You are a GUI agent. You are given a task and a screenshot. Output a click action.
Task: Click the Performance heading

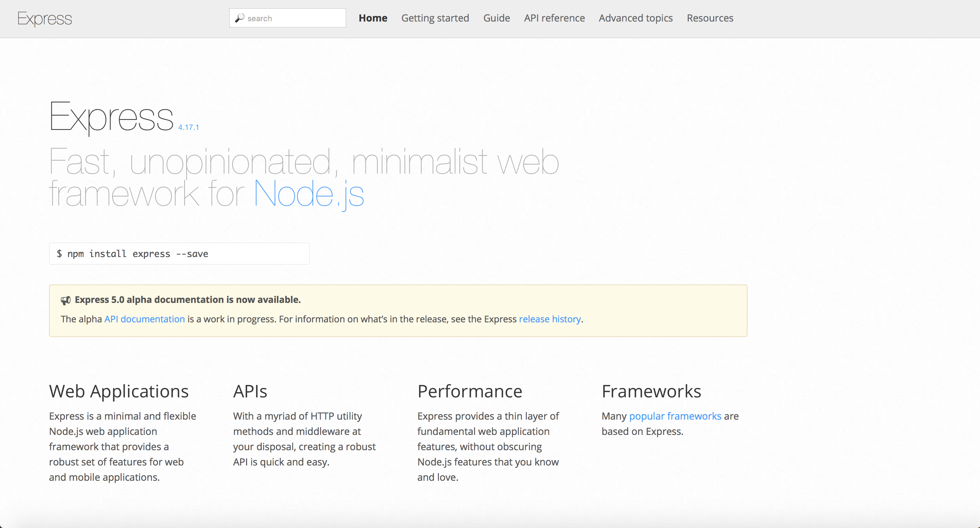click(470, 391)
